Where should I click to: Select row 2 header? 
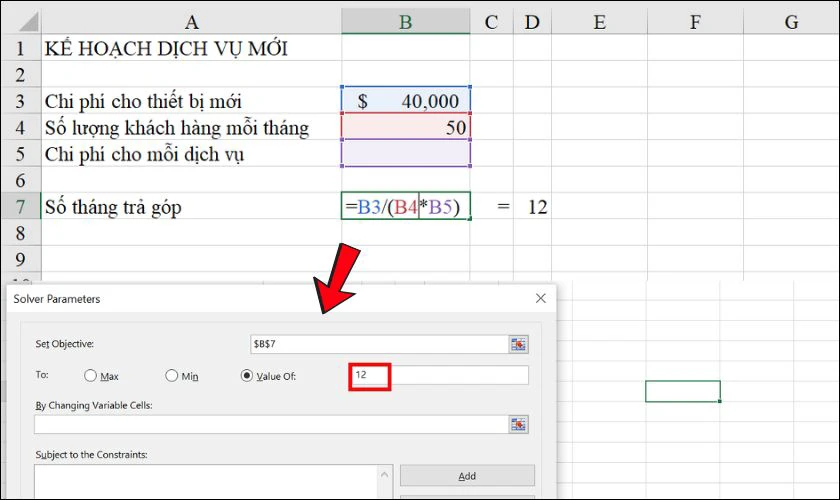tap(21, 74)
